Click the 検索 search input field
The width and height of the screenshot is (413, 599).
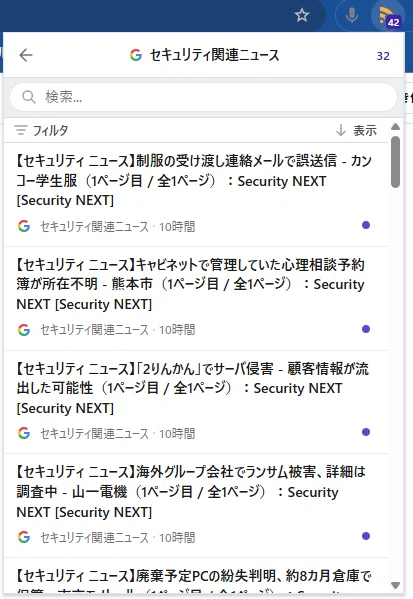click(x=203, y=97)
